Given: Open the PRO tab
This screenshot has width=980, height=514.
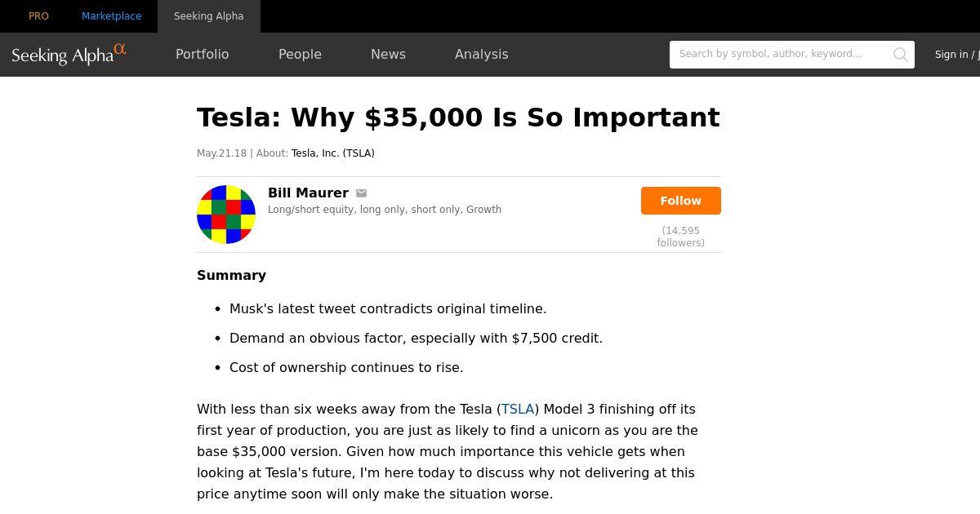Looking at the screenshot, I should pyautogui.click(x=38, y=16).
